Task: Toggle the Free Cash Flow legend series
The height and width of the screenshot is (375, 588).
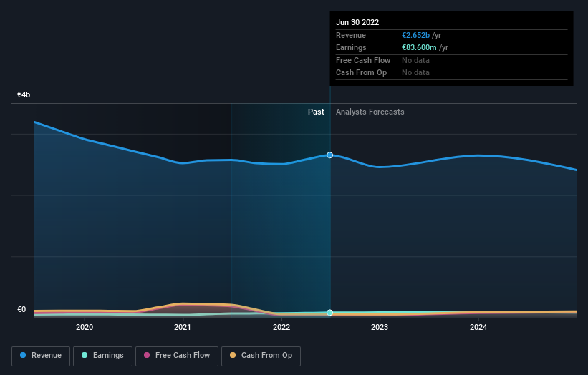Action: [177, 356]
